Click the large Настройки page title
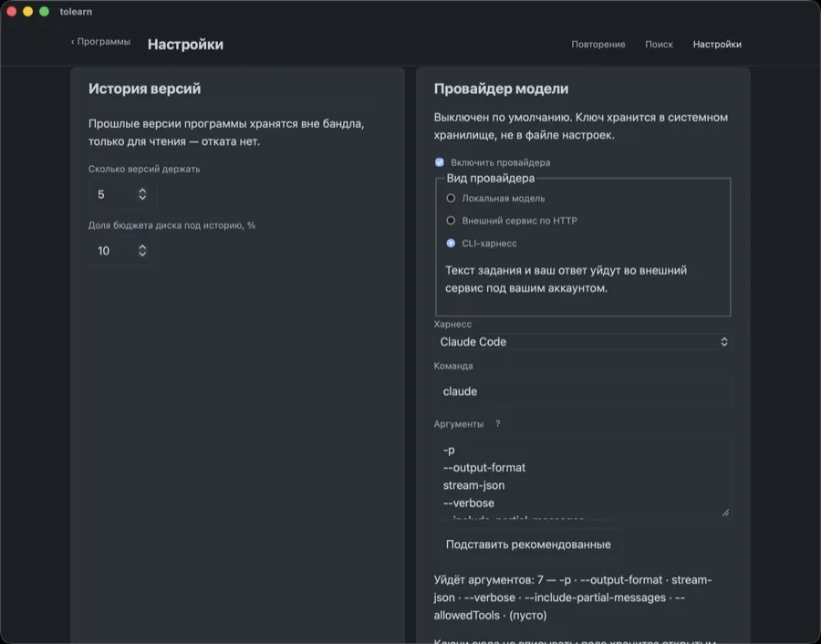 185,45
